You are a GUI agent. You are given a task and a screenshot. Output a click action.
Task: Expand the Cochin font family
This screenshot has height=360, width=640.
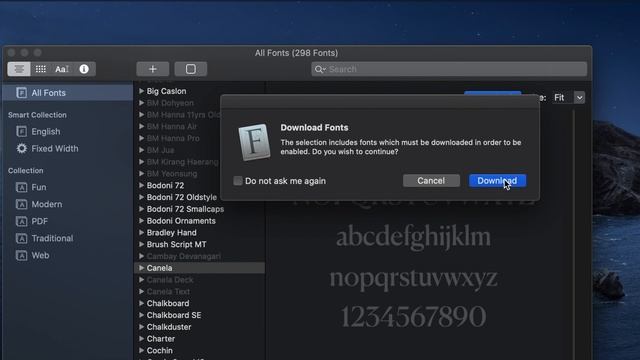[x=141, y=351]
